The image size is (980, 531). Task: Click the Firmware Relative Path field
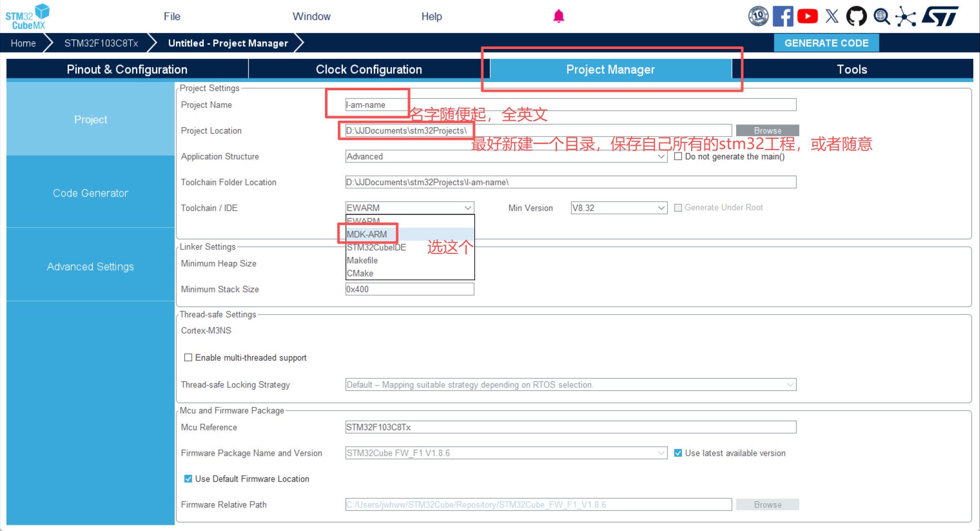pyautogui.click(x=538, y=505)
